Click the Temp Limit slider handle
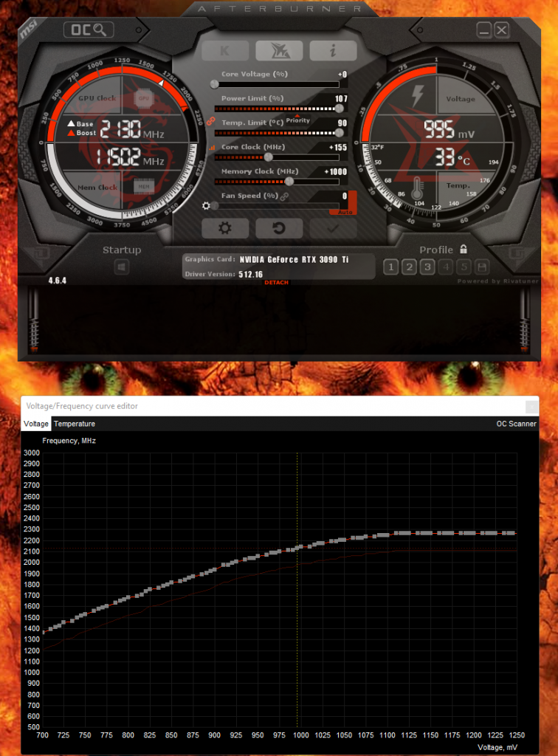 click(340, 133)
